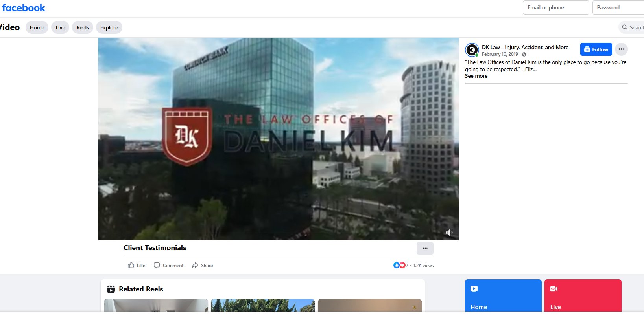Image resolution: width=644 pixels, height=317 pixels.
Task: Click the Home video card icon
Action: [474, 289]
